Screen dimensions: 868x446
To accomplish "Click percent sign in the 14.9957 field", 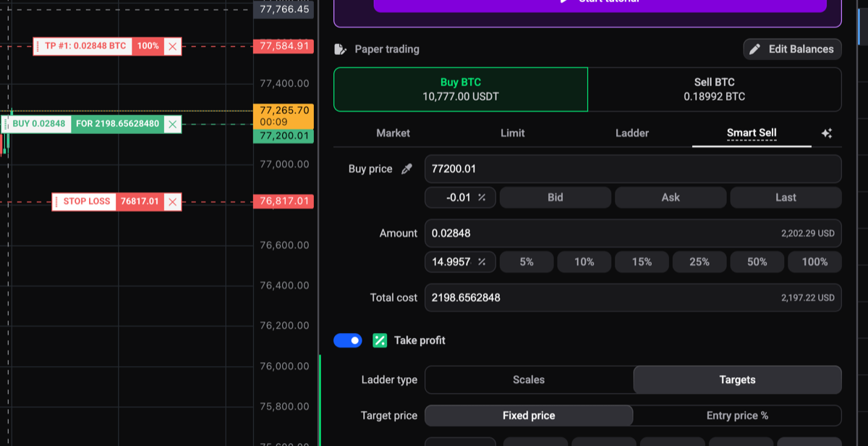I will point(482,261).
